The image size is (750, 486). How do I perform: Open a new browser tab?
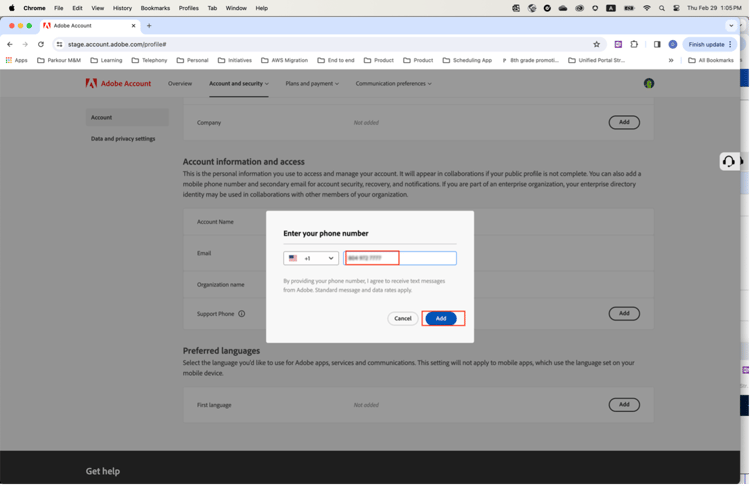point(149,26)
